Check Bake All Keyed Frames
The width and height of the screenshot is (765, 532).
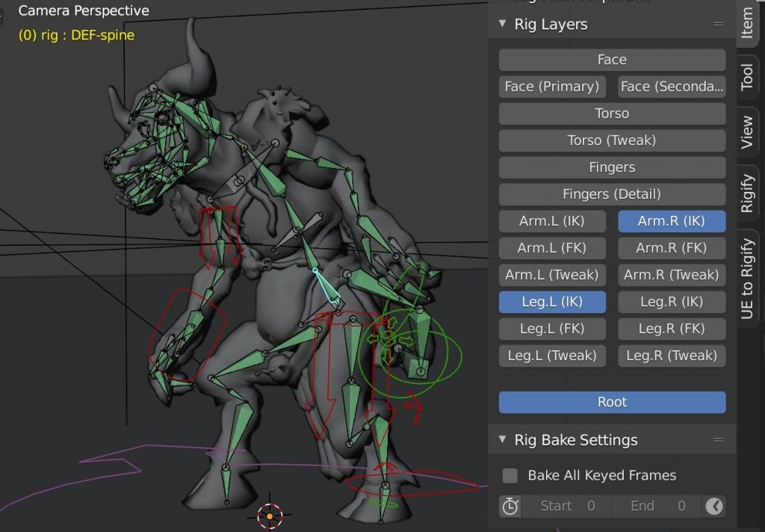coord(510,475)
